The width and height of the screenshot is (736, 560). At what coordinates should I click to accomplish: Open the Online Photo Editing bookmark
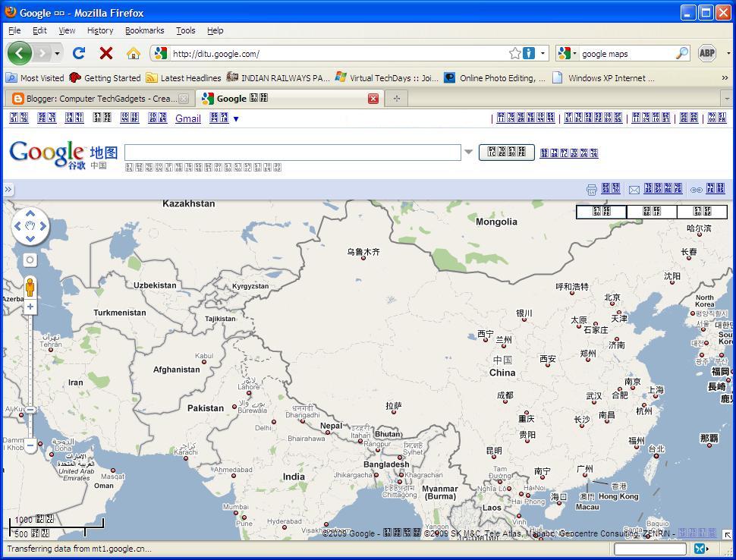pyautogui.click(x=495, y=78)
